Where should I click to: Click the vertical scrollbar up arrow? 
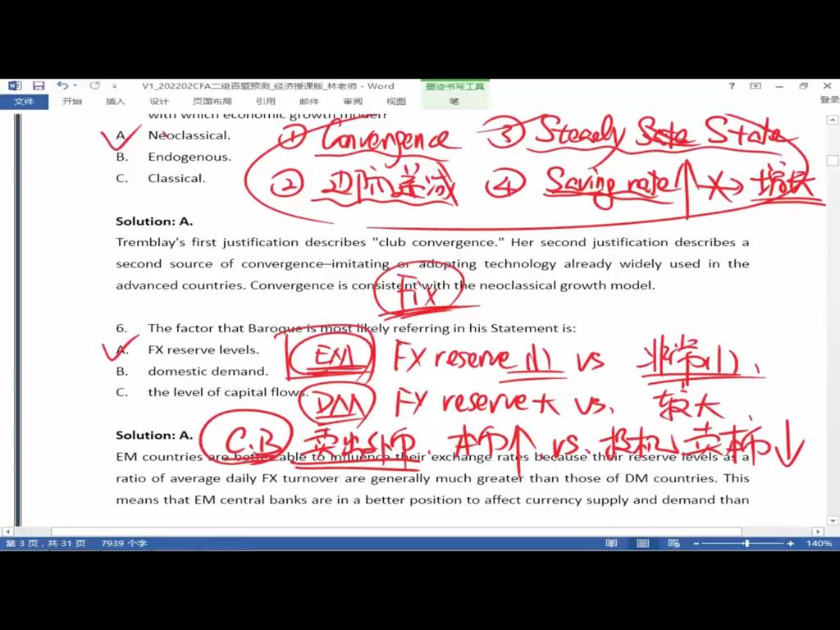(833, 120)
